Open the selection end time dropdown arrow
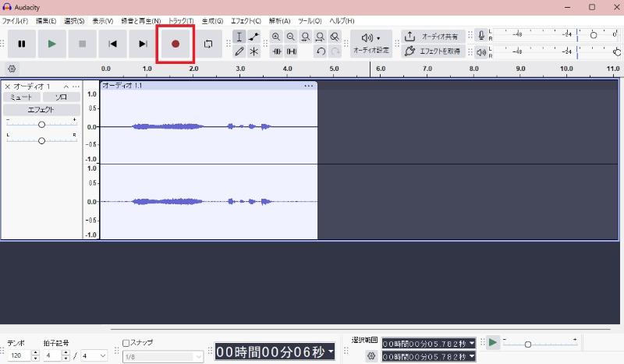The image size is (624, 364). tap(472, 356)
